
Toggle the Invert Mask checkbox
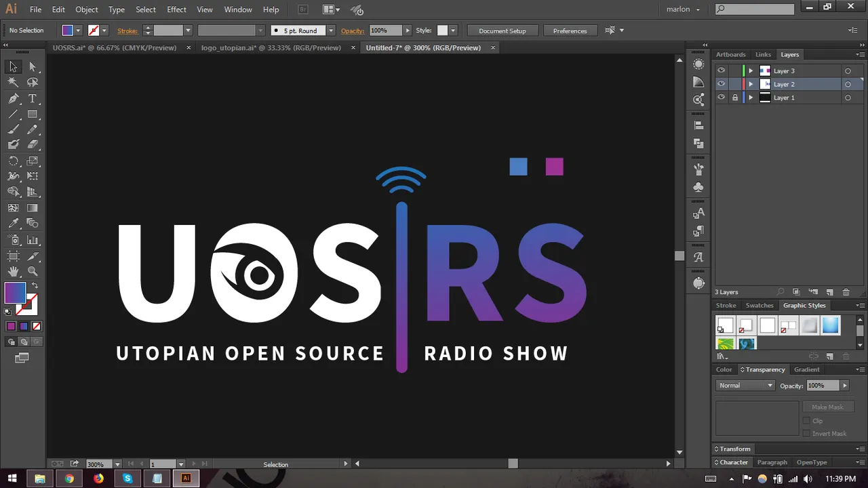point(806,434)
